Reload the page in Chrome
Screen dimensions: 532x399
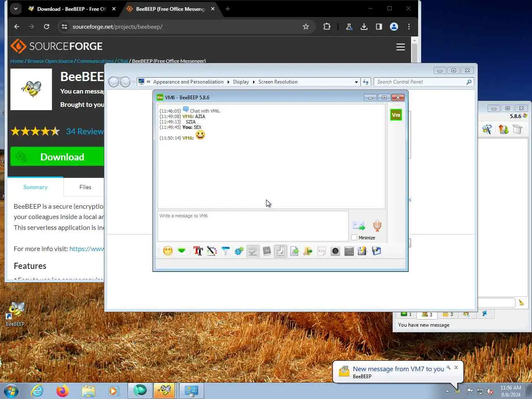[47, 27]
